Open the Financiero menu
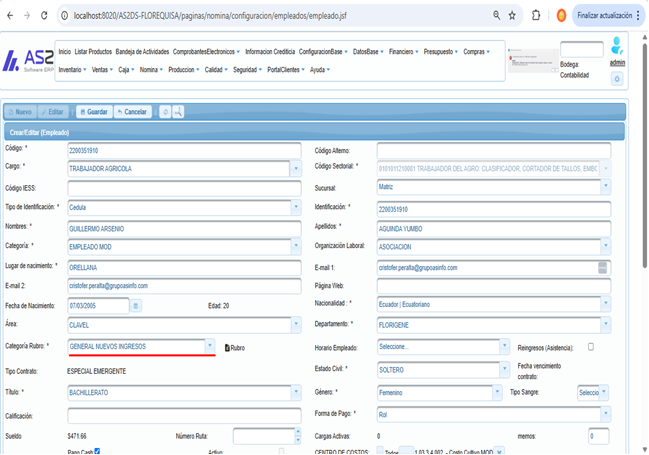 point(404,52)
